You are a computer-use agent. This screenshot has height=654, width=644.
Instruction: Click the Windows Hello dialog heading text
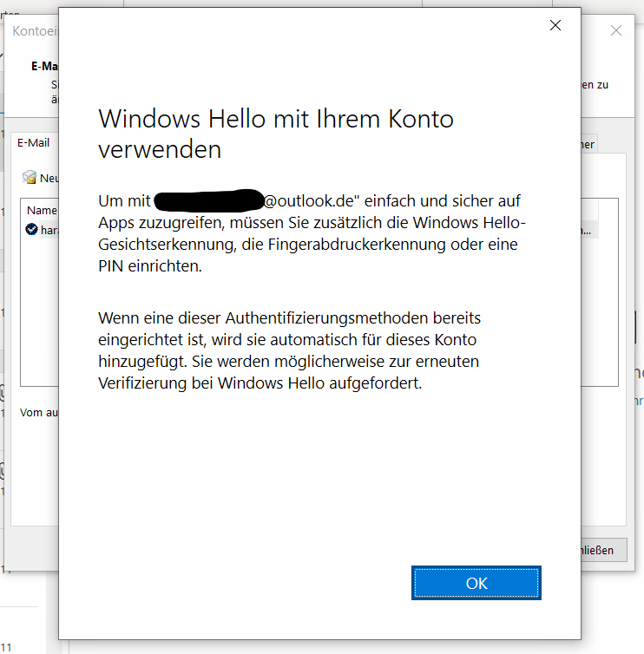pos(276,134)
